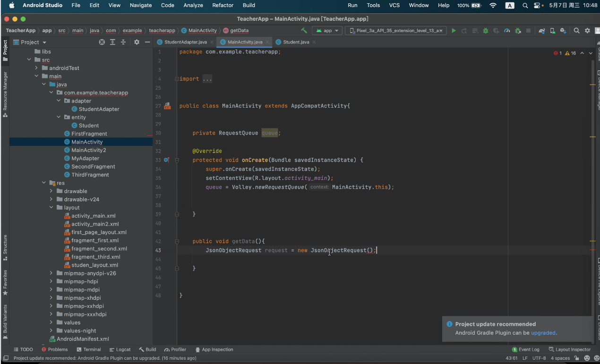The image size is (600, 364).
Task: Click the 4 spaces indent setting
Action: point(560,358)
